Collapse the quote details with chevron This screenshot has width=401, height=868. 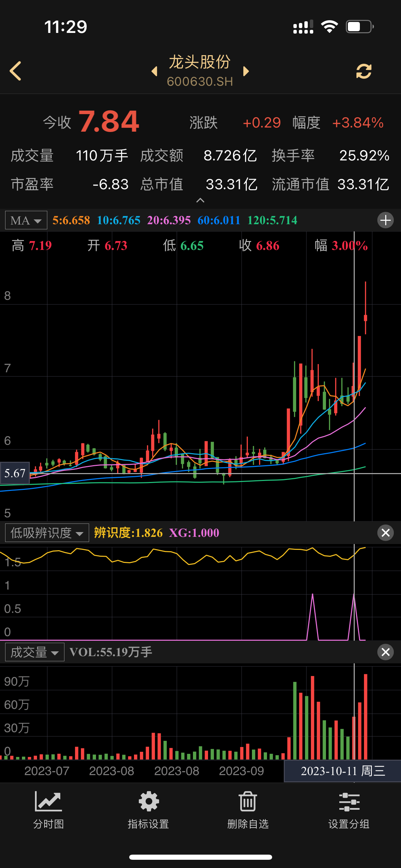coord(200,201)
